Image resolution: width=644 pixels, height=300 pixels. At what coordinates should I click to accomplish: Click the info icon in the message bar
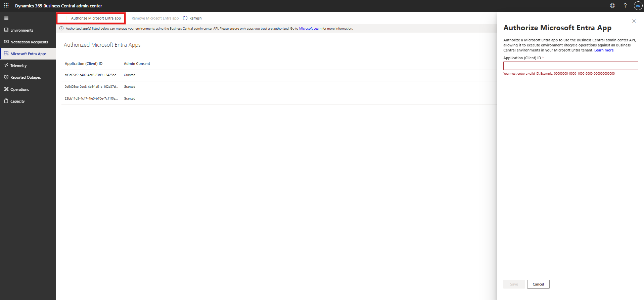click(61, 29)
